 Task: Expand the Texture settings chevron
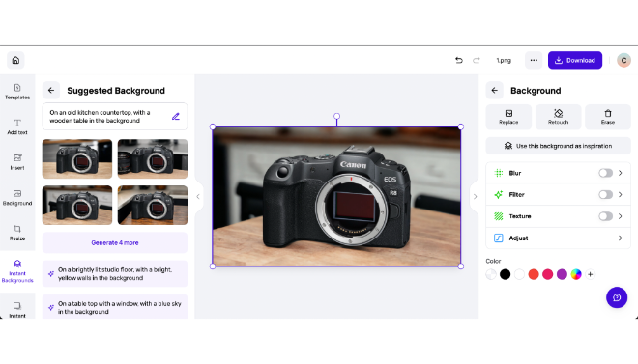pos(620,216)
